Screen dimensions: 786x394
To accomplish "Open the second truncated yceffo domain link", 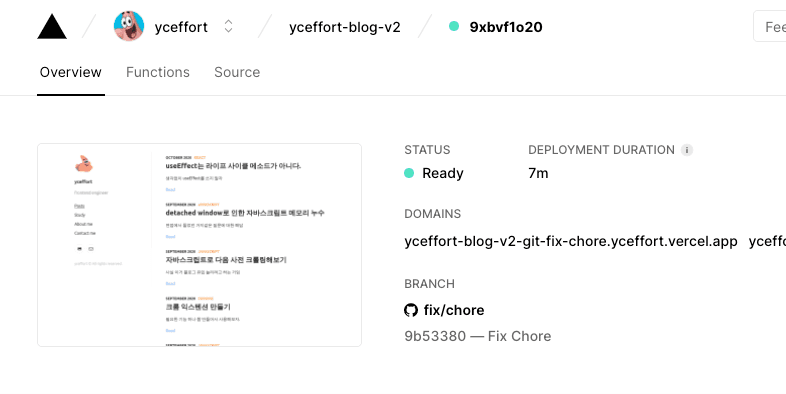I will pyautogui.click(x=767, y=242).
